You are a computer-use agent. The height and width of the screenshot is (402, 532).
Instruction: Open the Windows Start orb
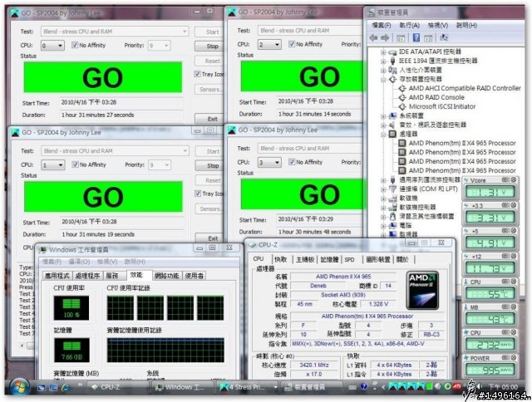tap(19, 387)
